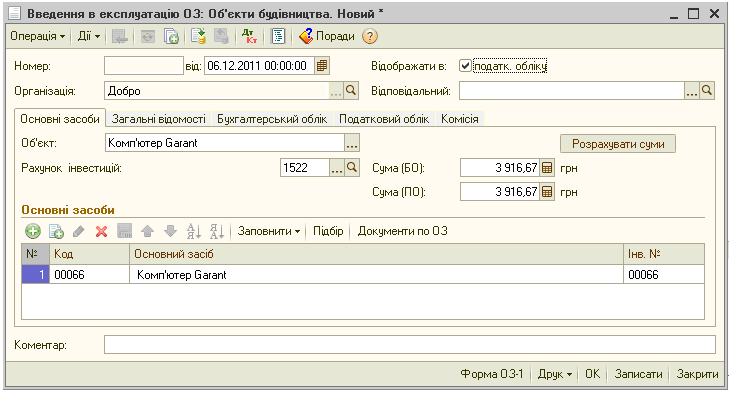This screenshot has height=393, width=730.
Task: Open calculator for Сума (ПО) field
Action: click(x=547, y=191)
